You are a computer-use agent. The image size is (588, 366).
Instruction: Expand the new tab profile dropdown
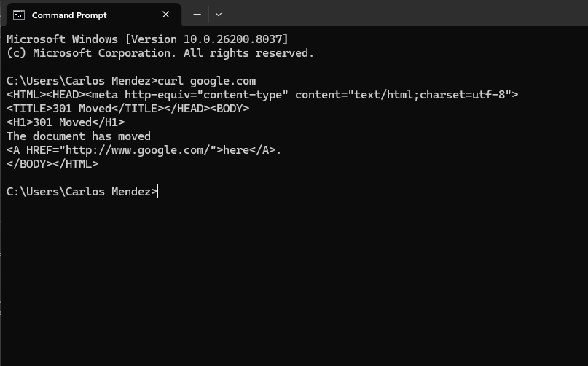pyautogui.click(x=218, y=15)
